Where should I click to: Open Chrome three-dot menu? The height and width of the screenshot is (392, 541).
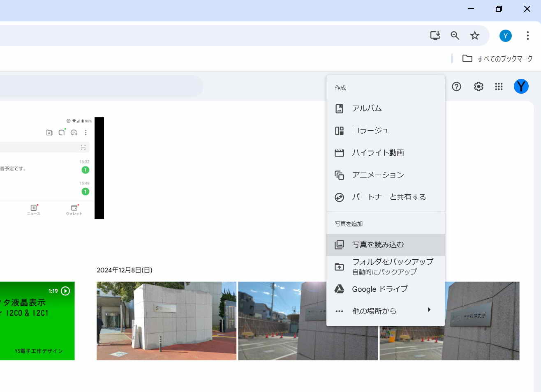tap(527, 36)
